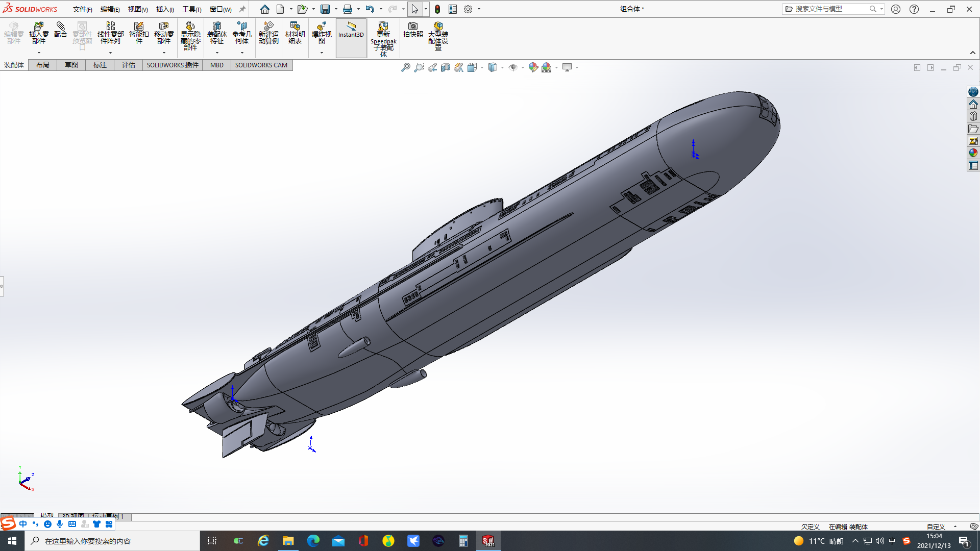Viewport: 980px width, 551px height.
Task: Toggle the Instant3D button
Action: coord(351,31)
